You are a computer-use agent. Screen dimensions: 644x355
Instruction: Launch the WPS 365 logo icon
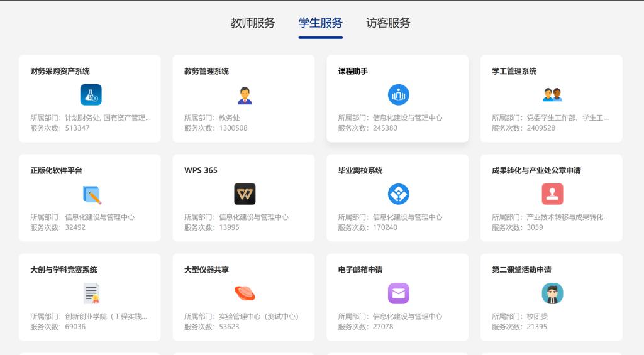(245, 194)
